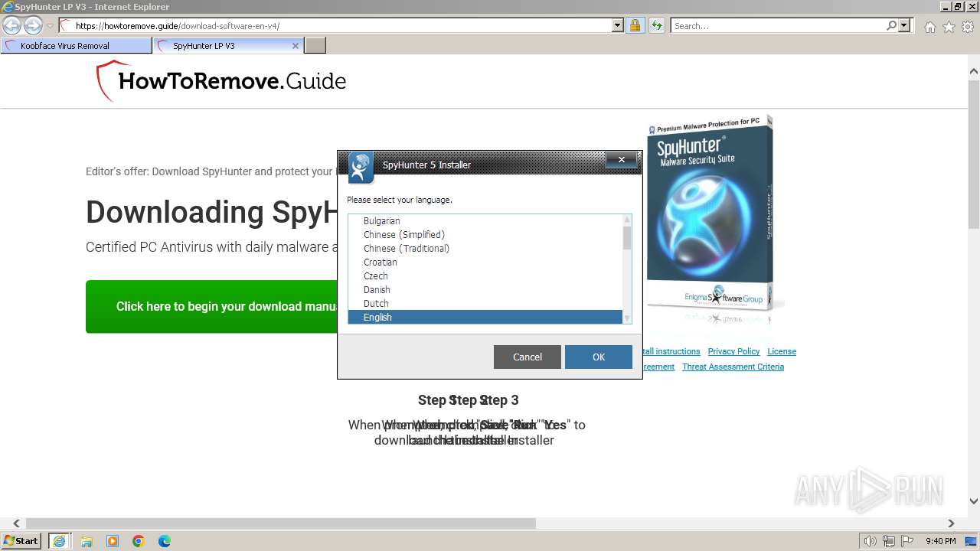980x551 pixels.
Task: Click inside the address bar URL field
Action: tap(342, 26)
